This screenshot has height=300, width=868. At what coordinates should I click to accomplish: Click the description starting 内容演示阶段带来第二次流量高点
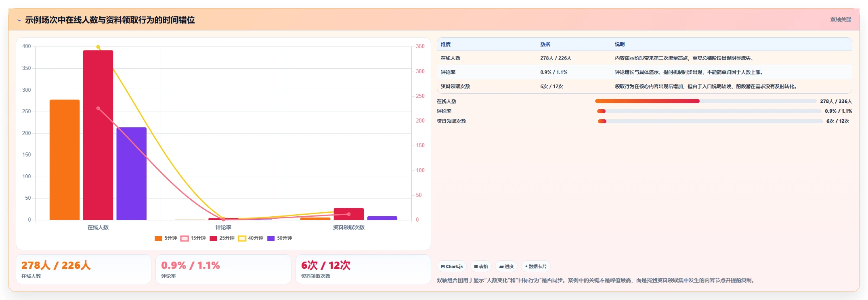point(684,58)
